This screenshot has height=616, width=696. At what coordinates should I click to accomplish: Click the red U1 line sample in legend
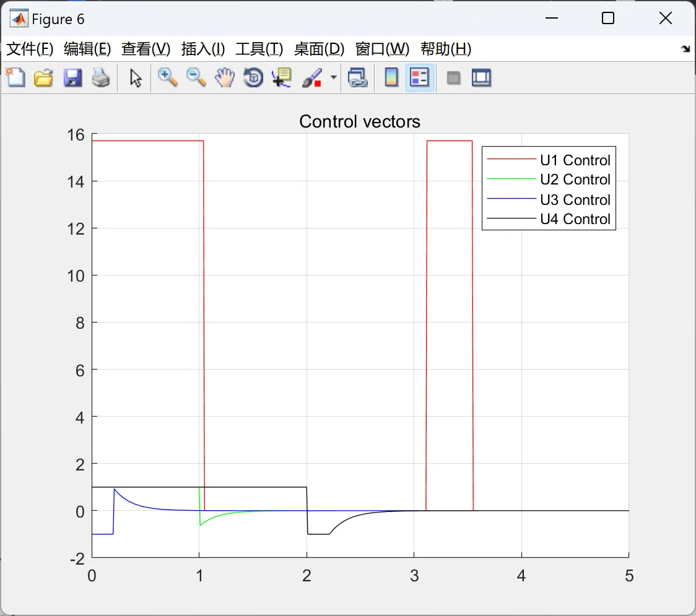click(511, 159)
